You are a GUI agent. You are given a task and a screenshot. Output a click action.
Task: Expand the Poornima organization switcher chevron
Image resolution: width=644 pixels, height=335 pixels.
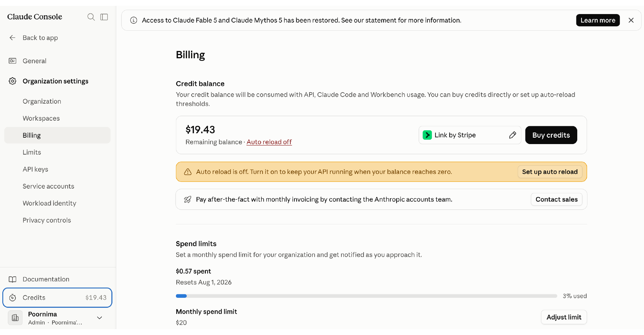coord(100,318)
